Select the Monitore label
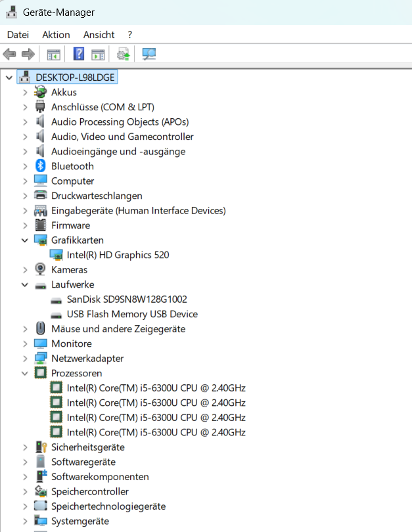Screen dimensions: 412x532 tap(71, 344)
